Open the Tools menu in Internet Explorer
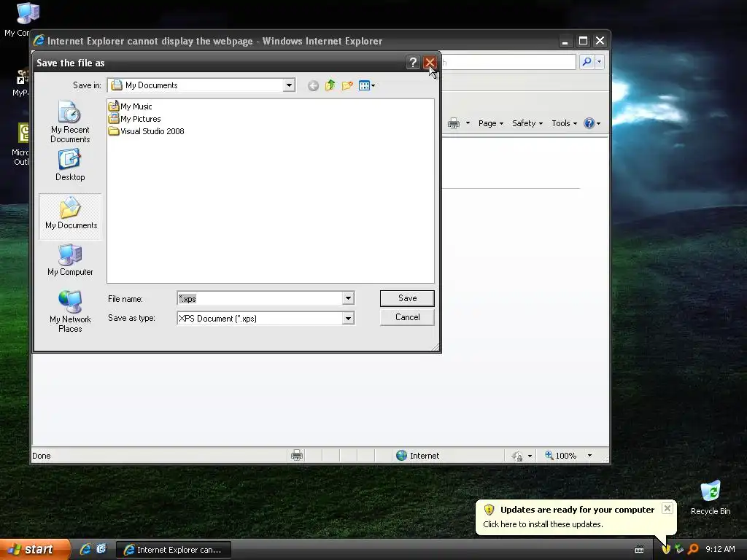Screen dimensions: 747x560 [x=564, y=123]
